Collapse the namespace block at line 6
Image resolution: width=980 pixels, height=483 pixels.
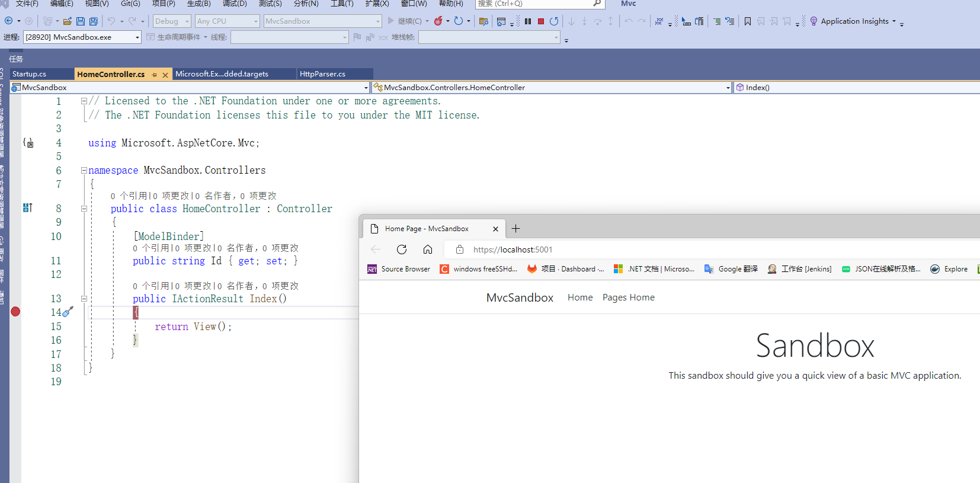click(84, 171)
